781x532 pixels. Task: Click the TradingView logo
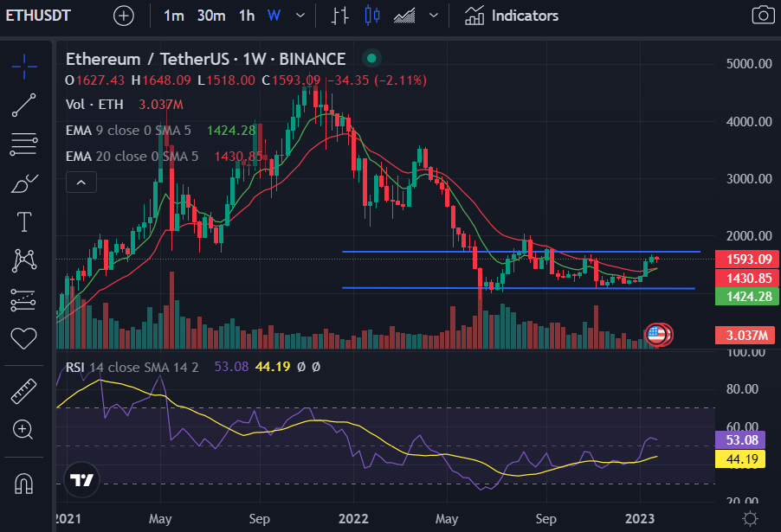[x=81, y=480]
